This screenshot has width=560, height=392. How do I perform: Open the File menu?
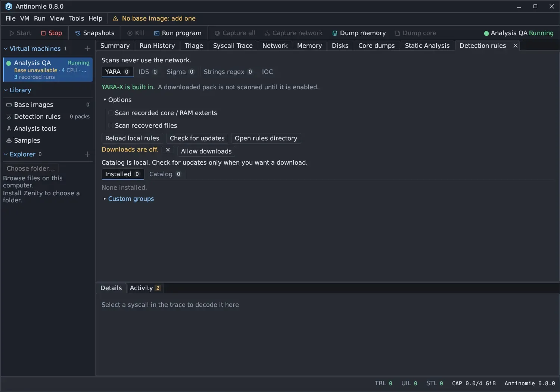click(x=10, y=18)
